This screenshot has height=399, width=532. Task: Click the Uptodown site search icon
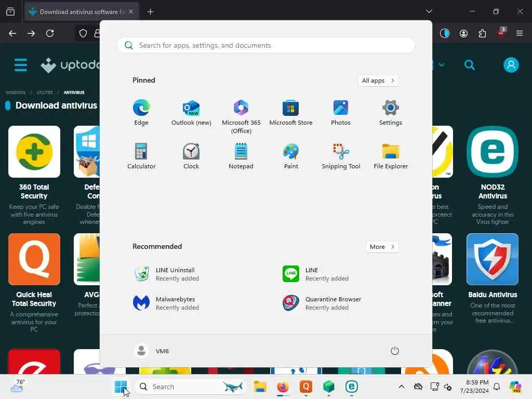(470, 65)
